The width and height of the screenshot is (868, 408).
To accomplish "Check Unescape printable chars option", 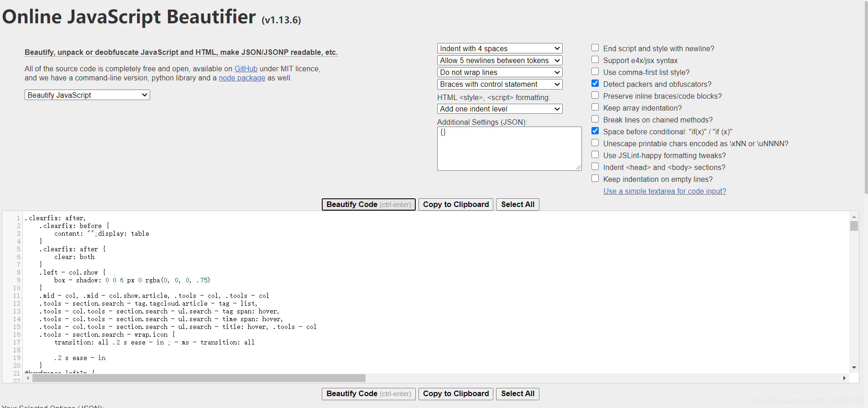I will [x=595, y=143].
